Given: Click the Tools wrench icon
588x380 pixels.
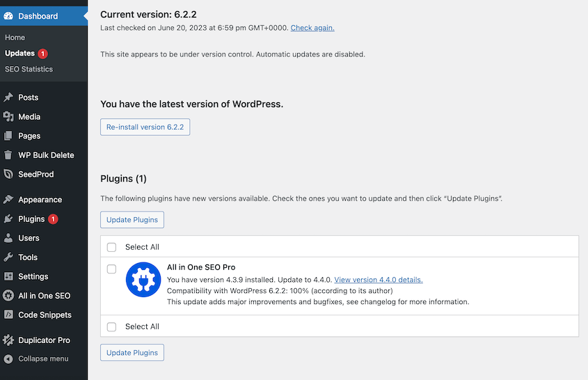Looking at the screenshot, I should coord(8,257).
